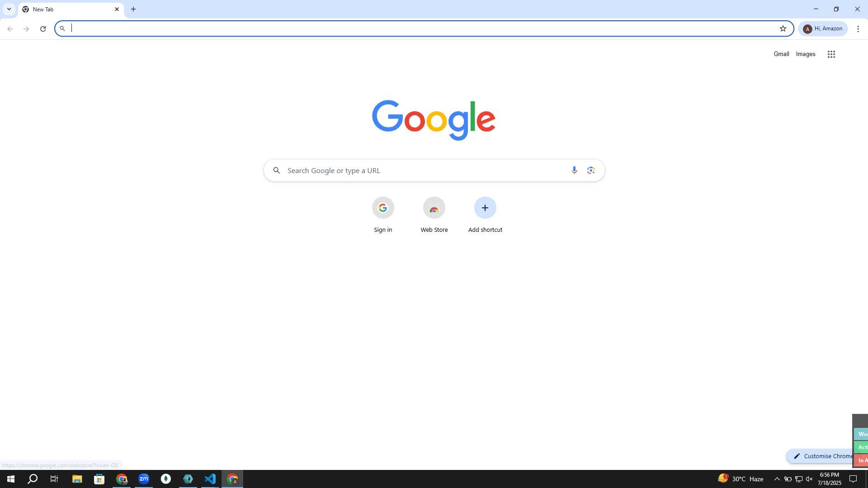This screenshot has height=488, width=868.
Task: Switch to the first Chrome taskbar window
Action: pyautogui.click(x=122, y=479)
